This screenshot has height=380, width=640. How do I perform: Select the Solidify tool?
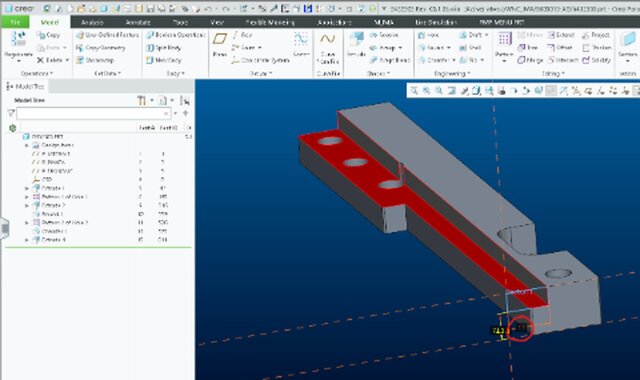[x=596, y=60]
